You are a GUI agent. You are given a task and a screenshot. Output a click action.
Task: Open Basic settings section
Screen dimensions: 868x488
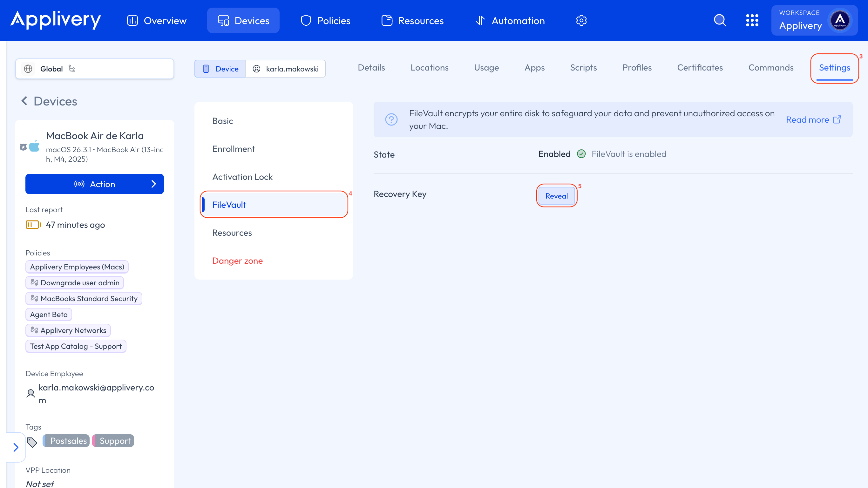(x=274, y=121)
